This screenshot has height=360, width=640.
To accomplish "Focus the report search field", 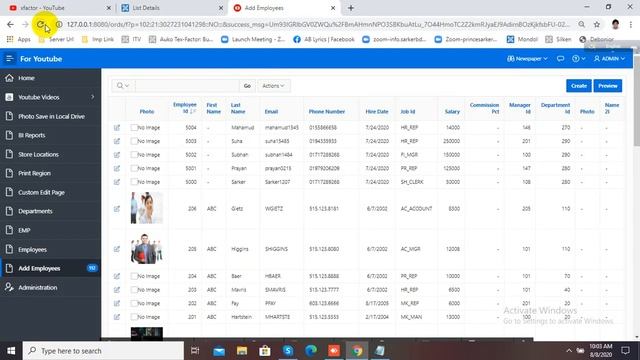I will click(187, 86).
